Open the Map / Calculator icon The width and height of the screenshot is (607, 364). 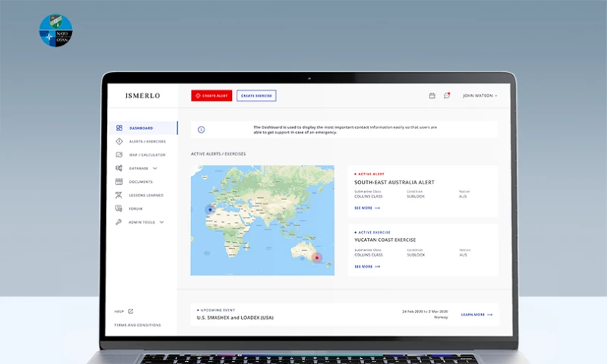(x=119, y=155)
